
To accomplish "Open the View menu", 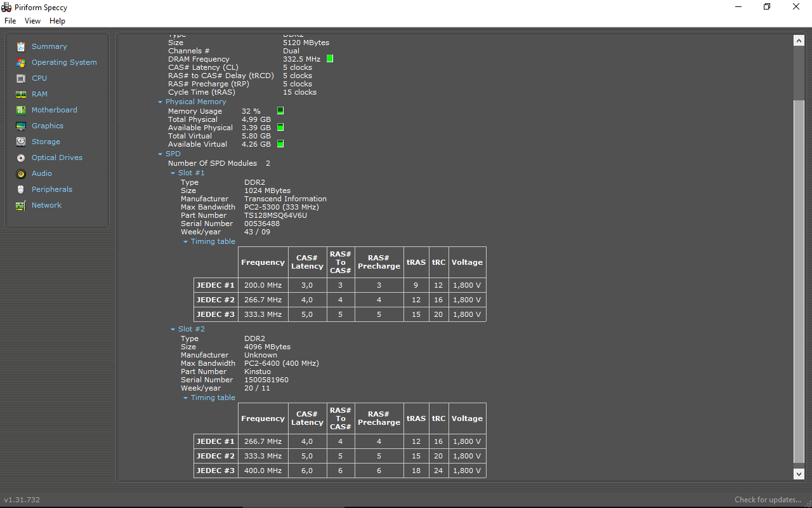I will click(x=32, y=21).
